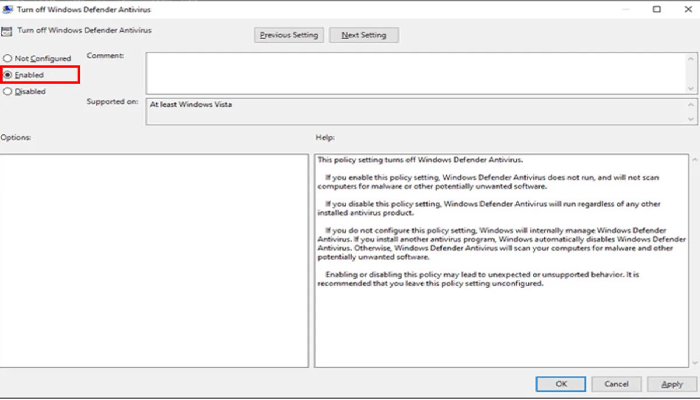Click inside the empty Options pane
This screenshot has width=700, height=400.
(154, 261)
